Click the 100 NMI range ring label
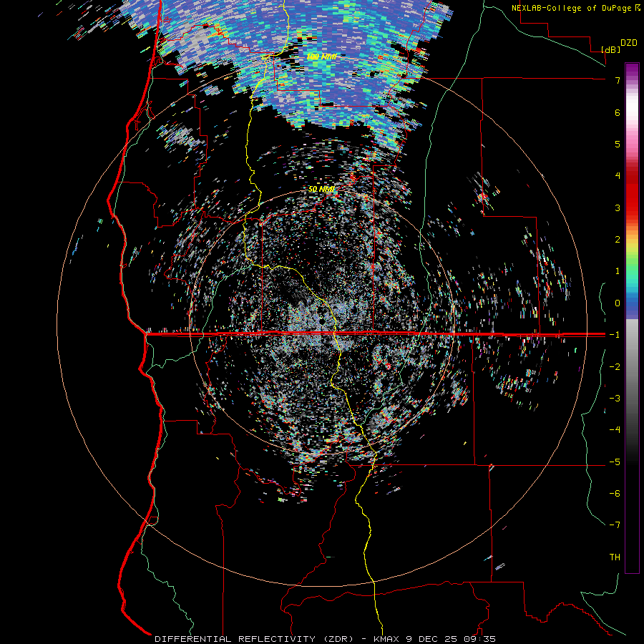This screenshot has width=644, height=644. click(321, 57)
